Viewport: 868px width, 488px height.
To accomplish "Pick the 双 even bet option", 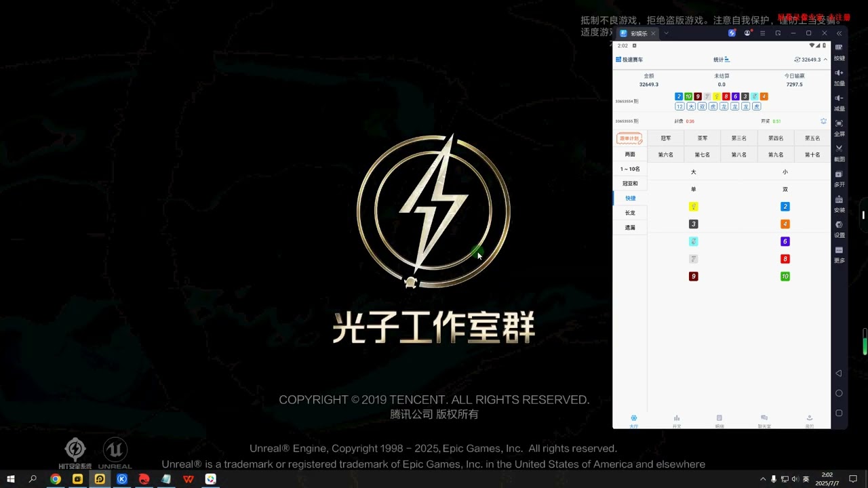I will coord(785,189).
